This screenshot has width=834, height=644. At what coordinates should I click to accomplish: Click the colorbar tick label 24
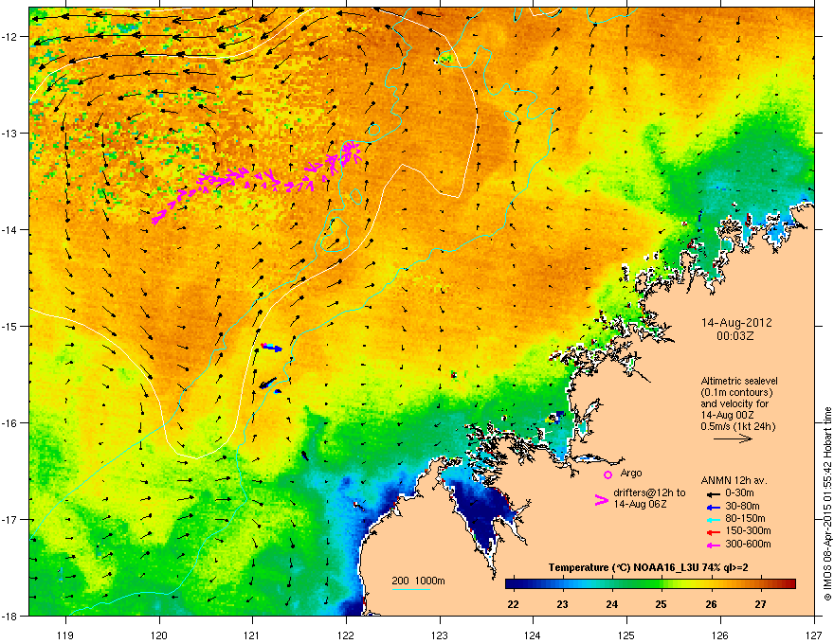point(611,604)
